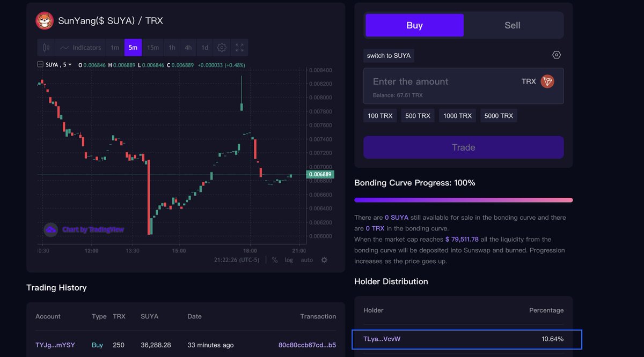Click the 0.006889 current price label
Screen dimensions: 644x357
point(320,175)
